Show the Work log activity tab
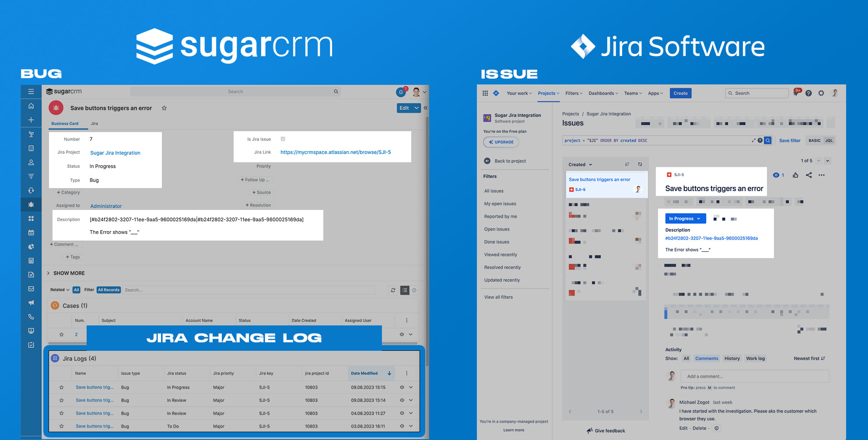This screenshot has height=440, width=868. (x=756, y=359)
